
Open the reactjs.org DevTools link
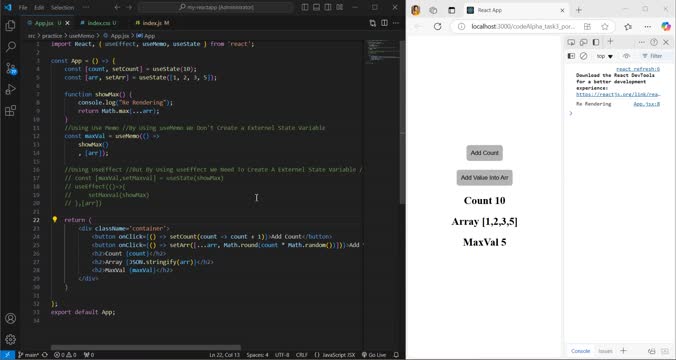(618, 94)
